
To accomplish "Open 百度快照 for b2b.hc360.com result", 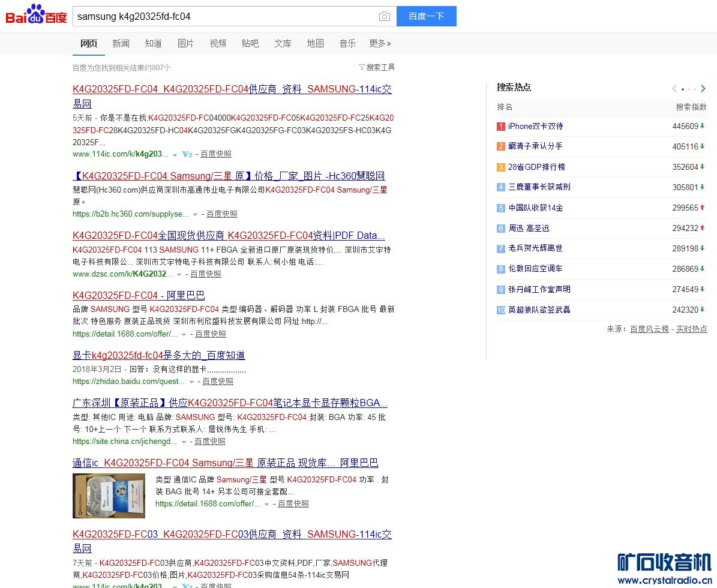I will (222, 214).
